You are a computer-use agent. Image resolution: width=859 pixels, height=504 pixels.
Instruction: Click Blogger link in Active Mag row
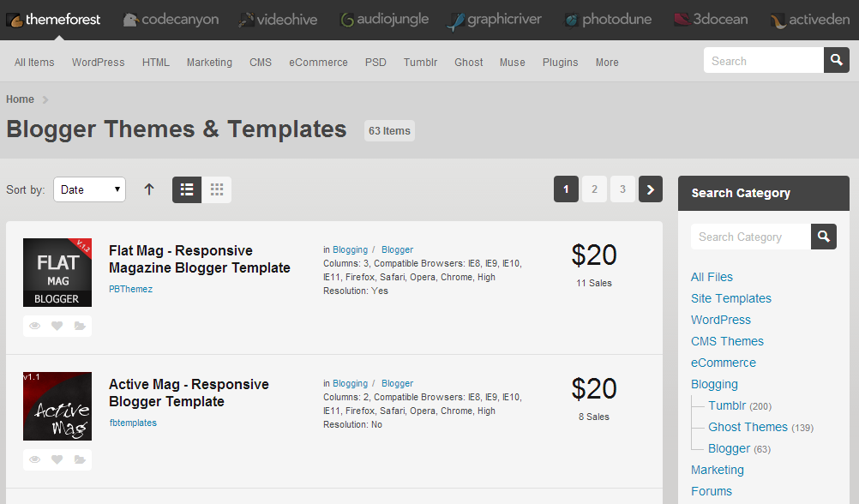point(397,383)
